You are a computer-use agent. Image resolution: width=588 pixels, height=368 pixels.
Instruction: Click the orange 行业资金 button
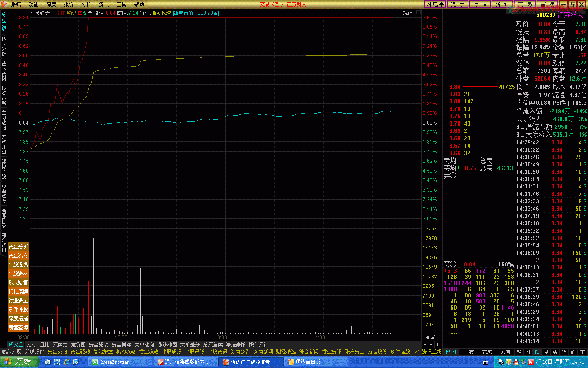[18, 301]
